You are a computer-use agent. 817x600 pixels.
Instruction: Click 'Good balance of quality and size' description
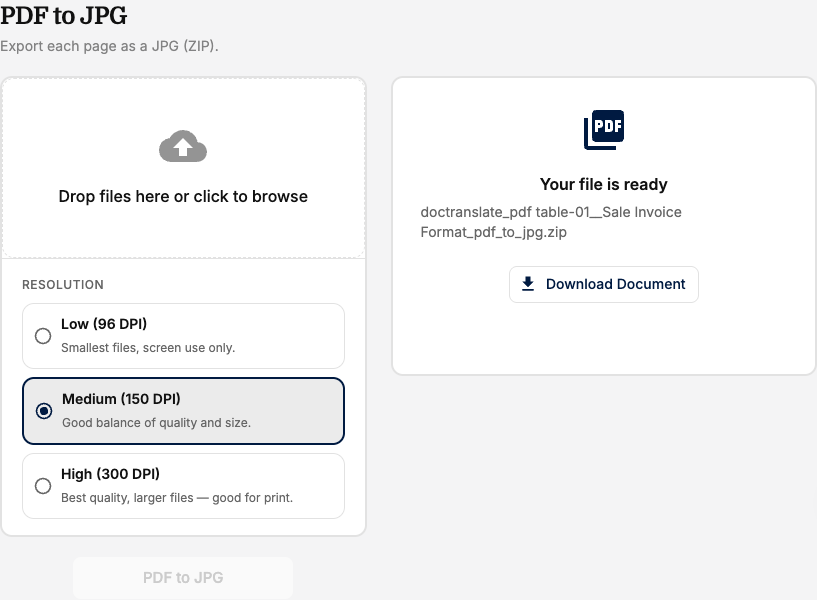point(156,423)
